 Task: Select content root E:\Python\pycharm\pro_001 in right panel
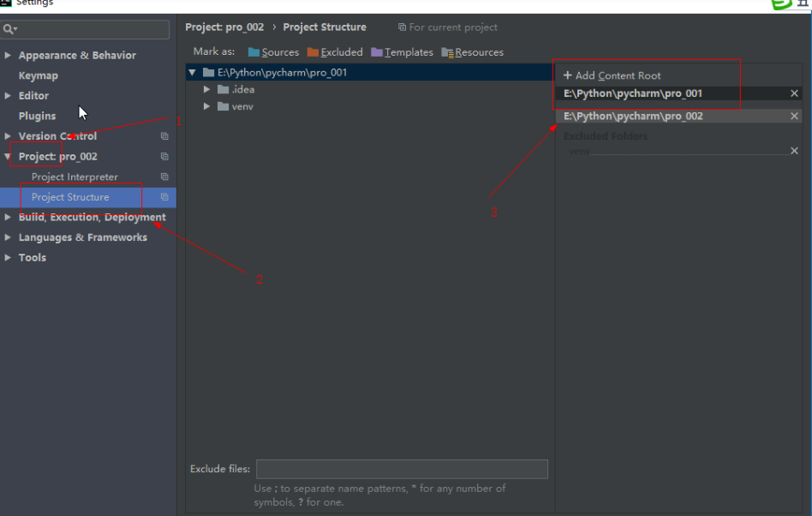633,93
